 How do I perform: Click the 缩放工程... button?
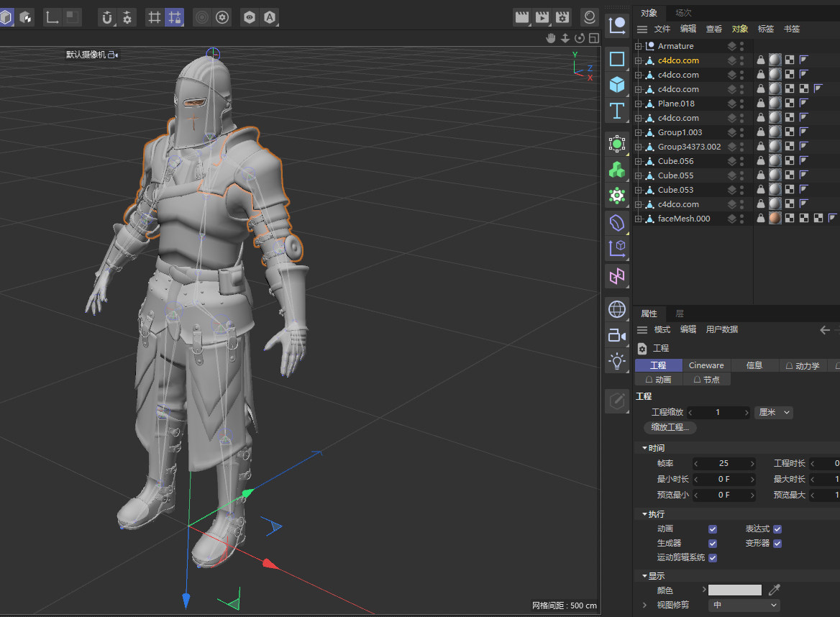point(670,427)
